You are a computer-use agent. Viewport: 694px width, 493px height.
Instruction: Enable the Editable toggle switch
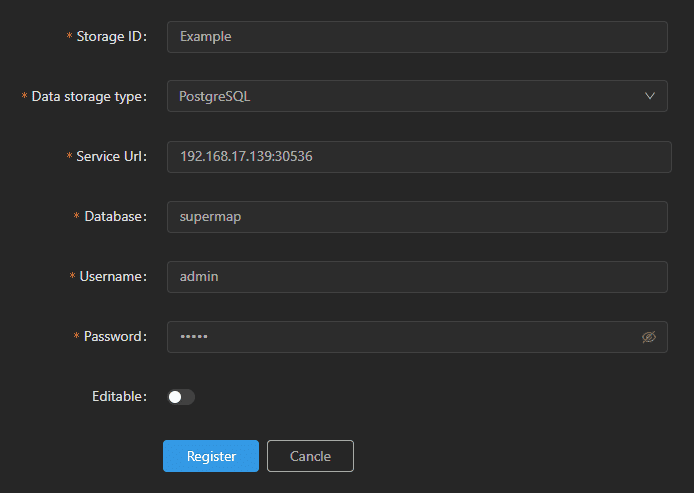click(181, 397)
